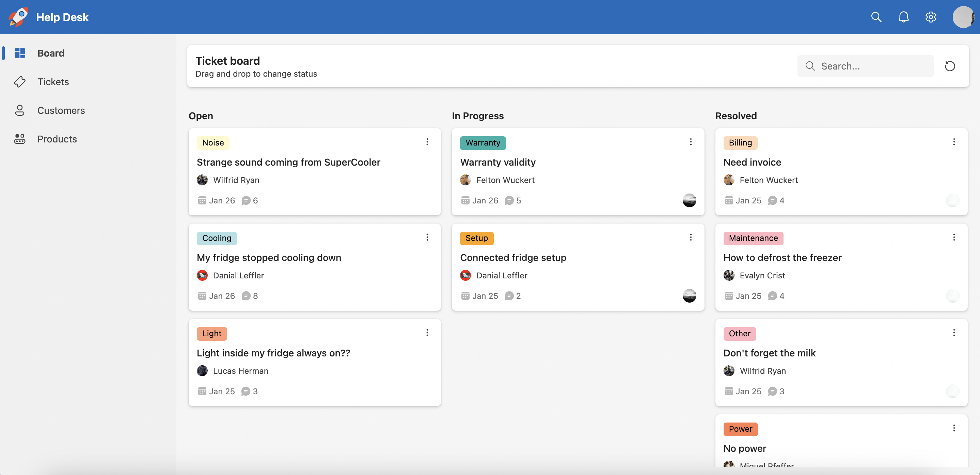
Task: Click the Help Desk rocket logo
Action: coord(18,17)
